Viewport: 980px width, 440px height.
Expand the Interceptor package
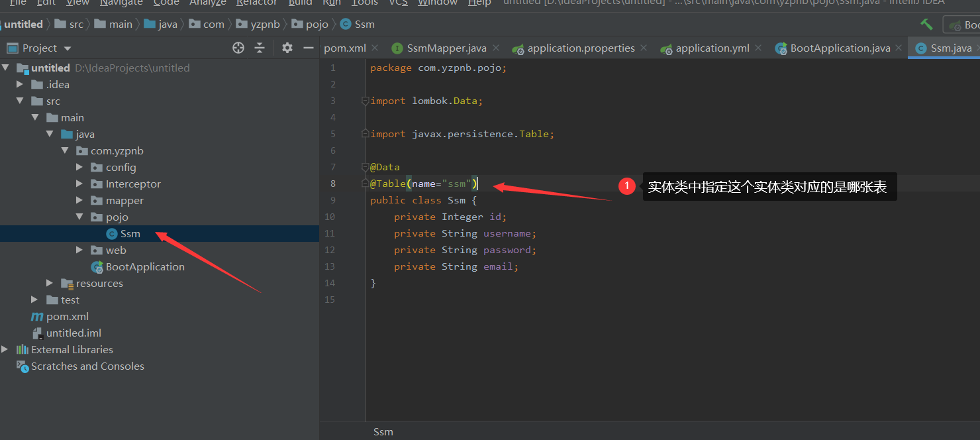coord(79,184)
